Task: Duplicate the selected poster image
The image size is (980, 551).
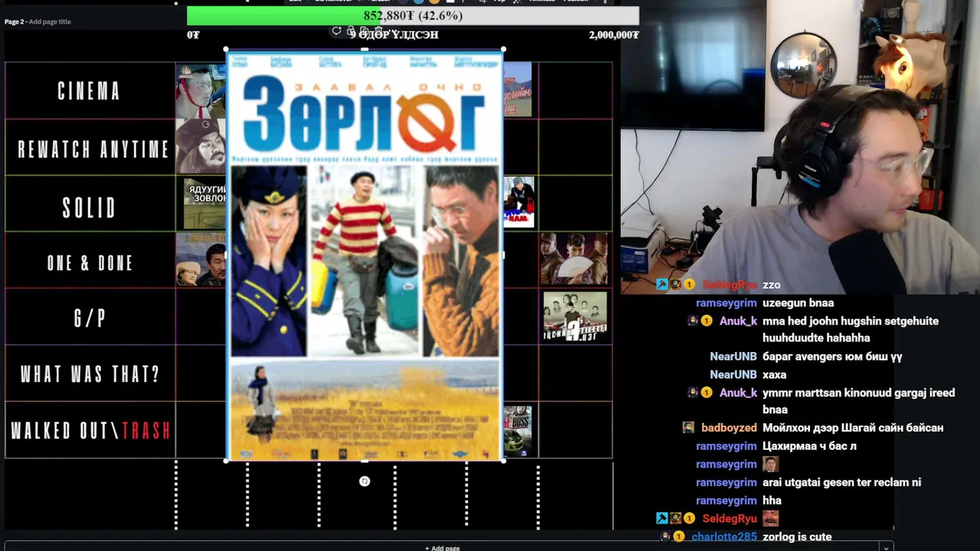Action: pyautogui.click(x=364, y=31)
